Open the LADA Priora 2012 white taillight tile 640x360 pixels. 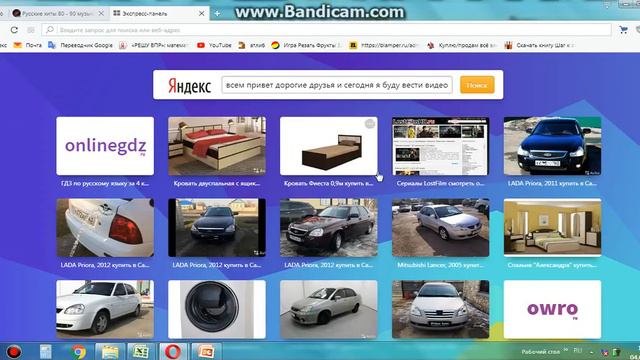[105, 227]
